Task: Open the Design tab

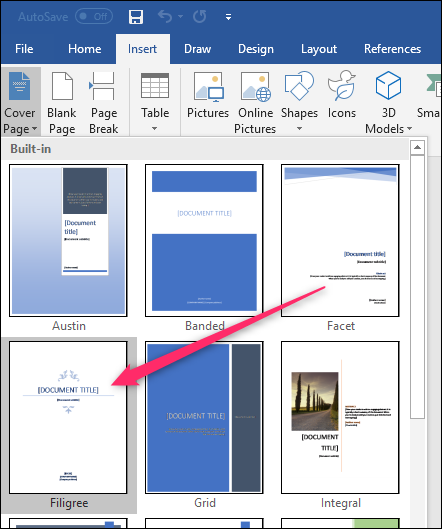Action: [256, 49]
